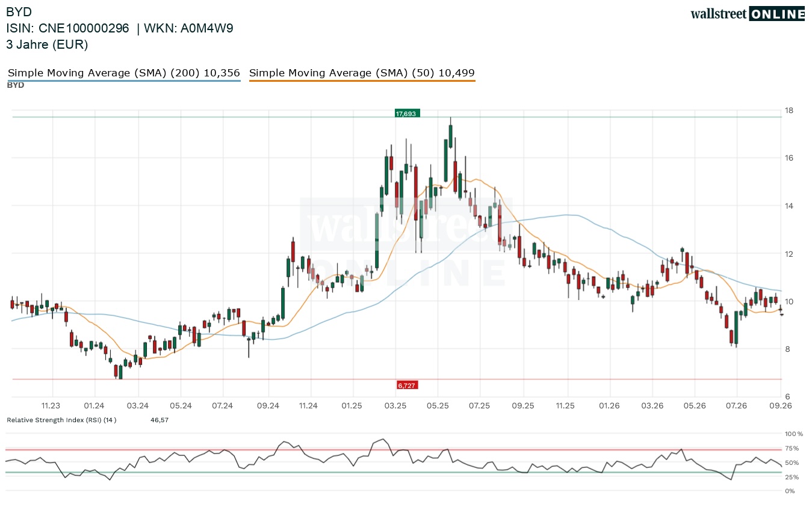This screenshot has height=507, width=812.
Task: Click the 03.24 date axis label
Action: pyautogui.click(x=138, y=406)
